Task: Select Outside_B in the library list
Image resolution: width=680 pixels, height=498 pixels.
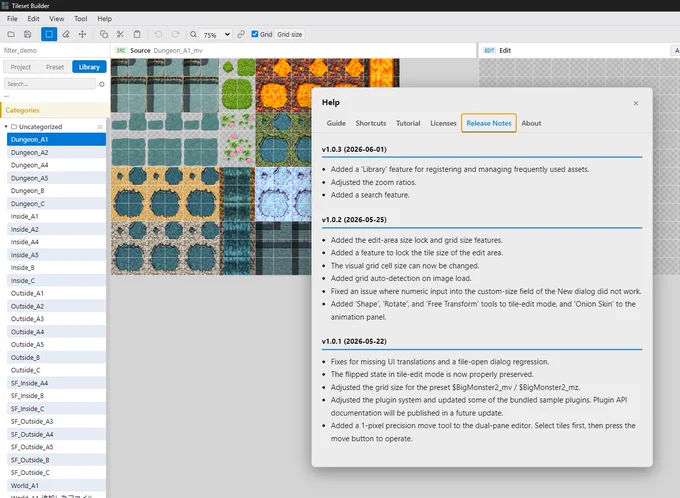Action: 56,357
